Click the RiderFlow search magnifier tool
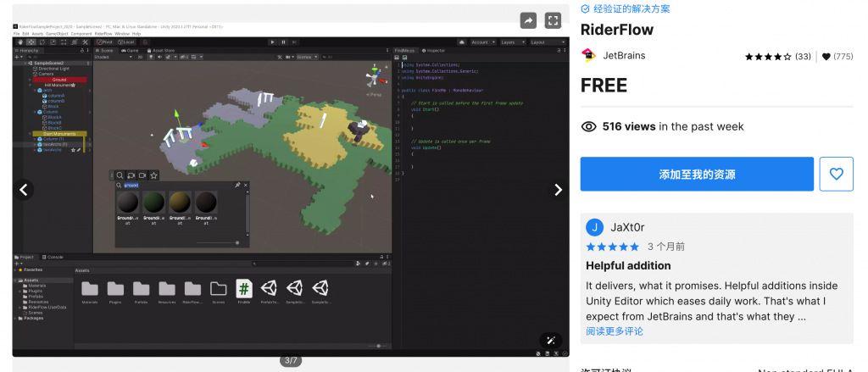 [x=120, y=175]
